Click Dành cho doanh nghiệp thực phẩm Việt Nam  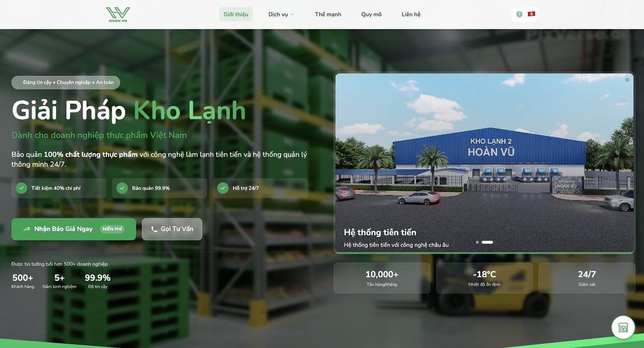point(99,135)
